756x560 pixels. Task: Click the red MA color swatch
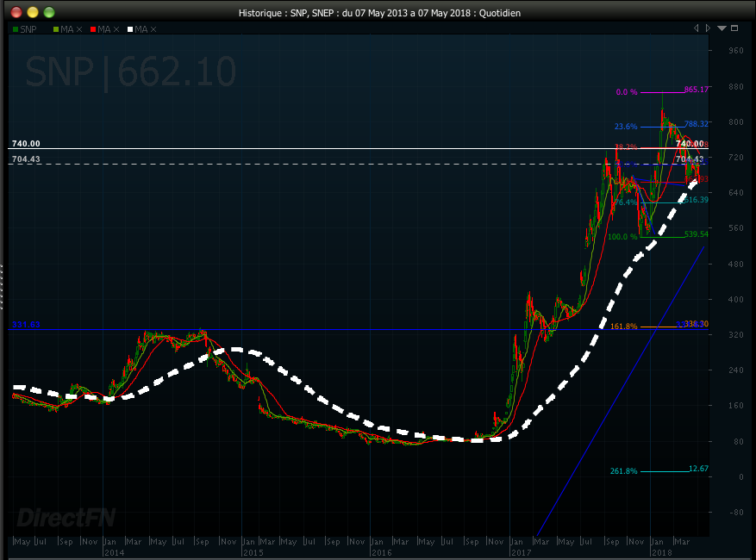(93, 29)
